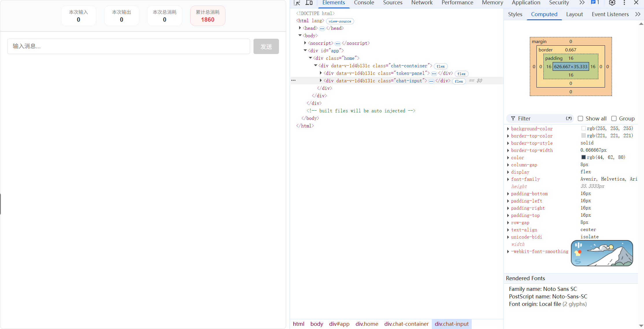Switch to the Sources tab
Screen dimensions: 644x329
pos(393,3)
